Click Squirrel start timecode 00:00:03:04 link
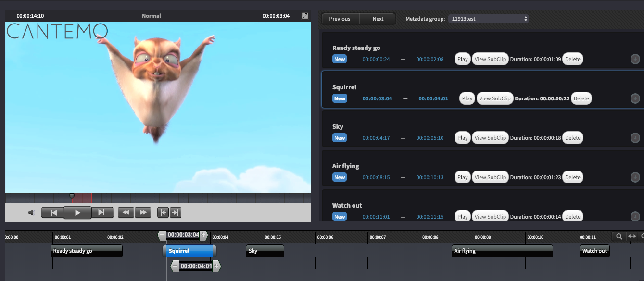The image size is (644, 281). tap(377, 98)
